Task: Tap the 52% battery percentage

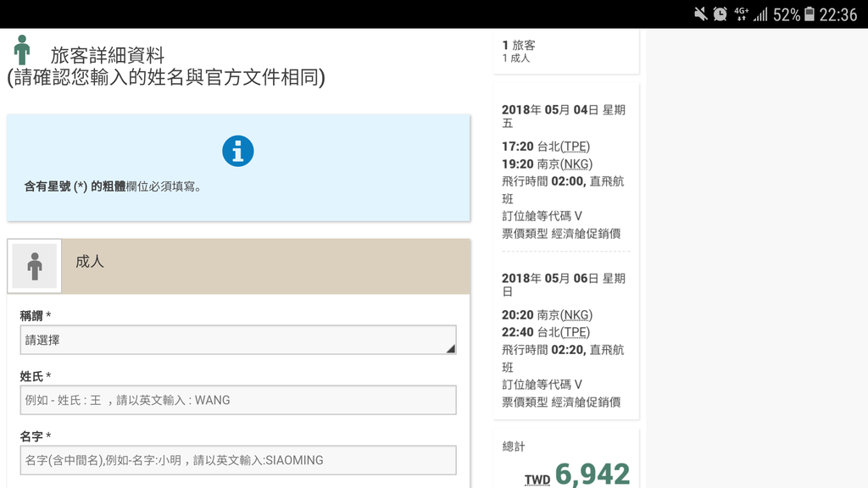Action: point(787,14)
